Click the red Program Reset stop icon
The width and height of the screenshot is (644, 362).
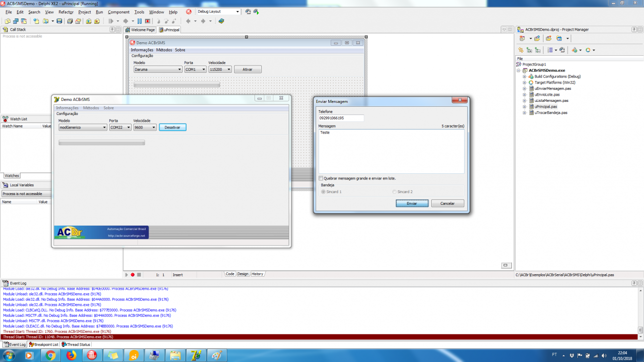click(147, 21)
